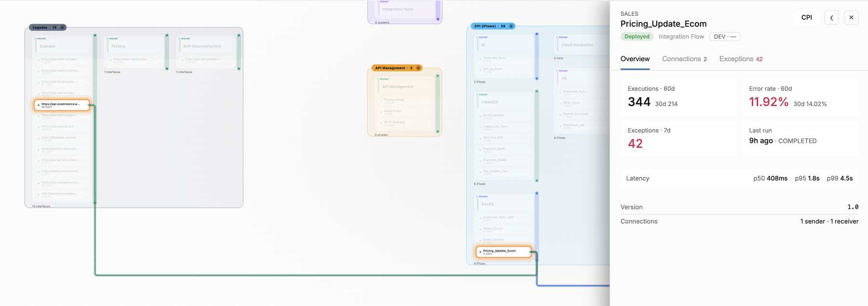Toggle the CPI (iFlows) group header icon
Viewport: 868px width, 306px height.
pyautogui.click(x=511, y=26)
